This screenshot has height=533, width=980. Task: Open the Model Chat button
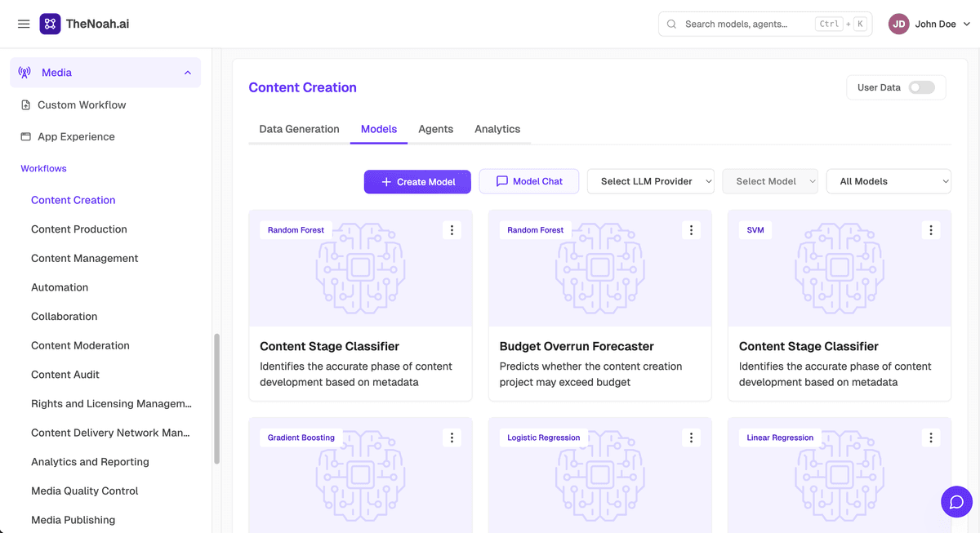pyautogui.click(x=529, y=181)
